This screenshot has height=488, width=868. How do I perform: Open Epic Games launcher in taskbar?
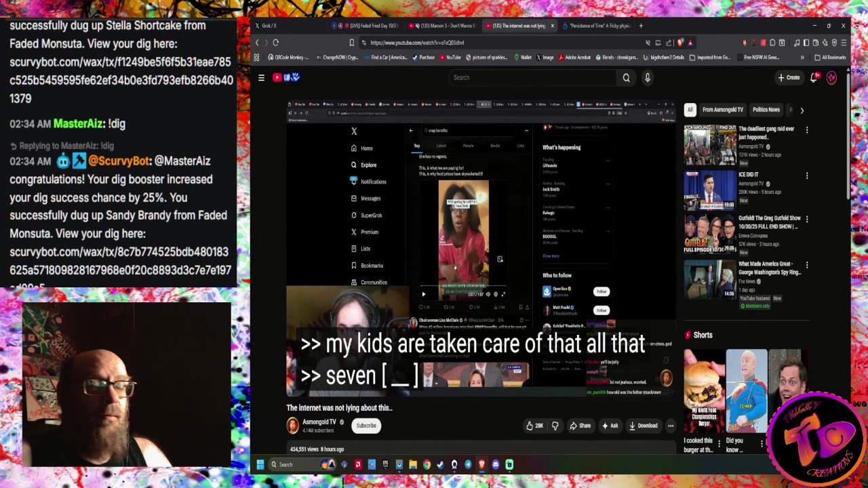386,464
